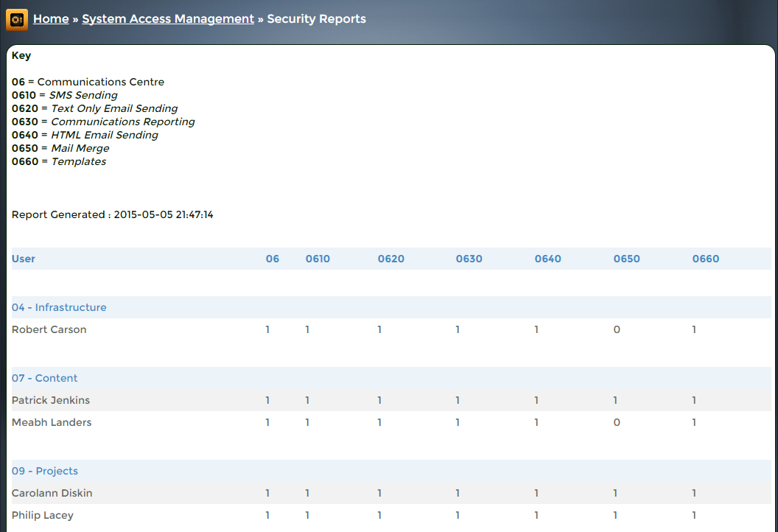The height and width of the screenshot is (532, 778).
Task: Select user Carolann Diskin
Action: coord(52,493)
